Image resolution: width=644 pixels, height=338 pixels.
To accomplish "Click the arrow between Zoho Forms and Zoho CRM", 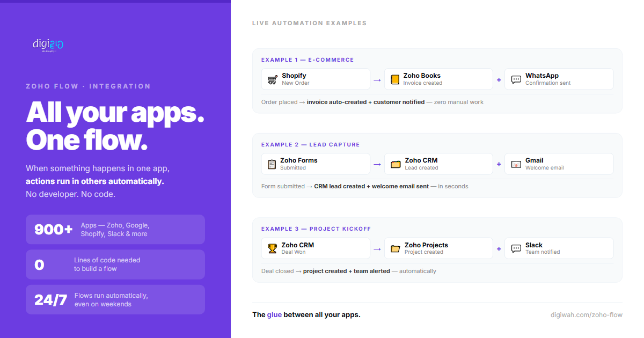I will [x=377, y=164].
